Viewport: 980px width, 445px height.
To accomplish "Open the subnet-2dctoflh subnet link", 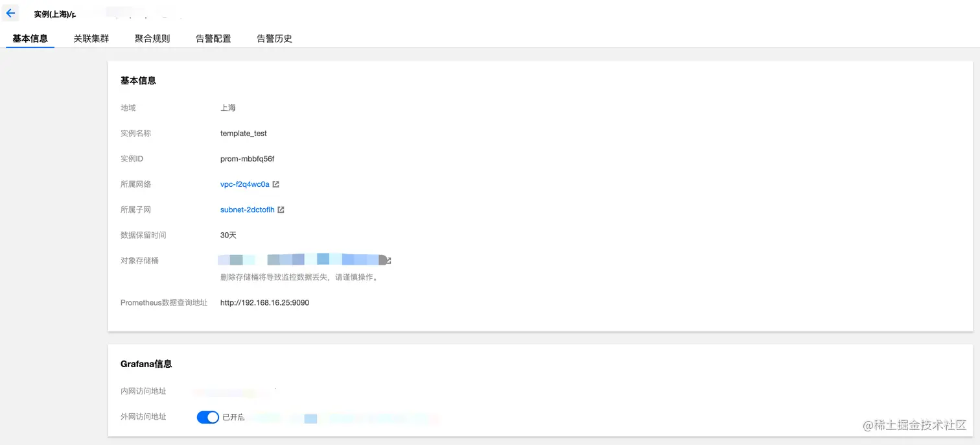I will [248, 210].
